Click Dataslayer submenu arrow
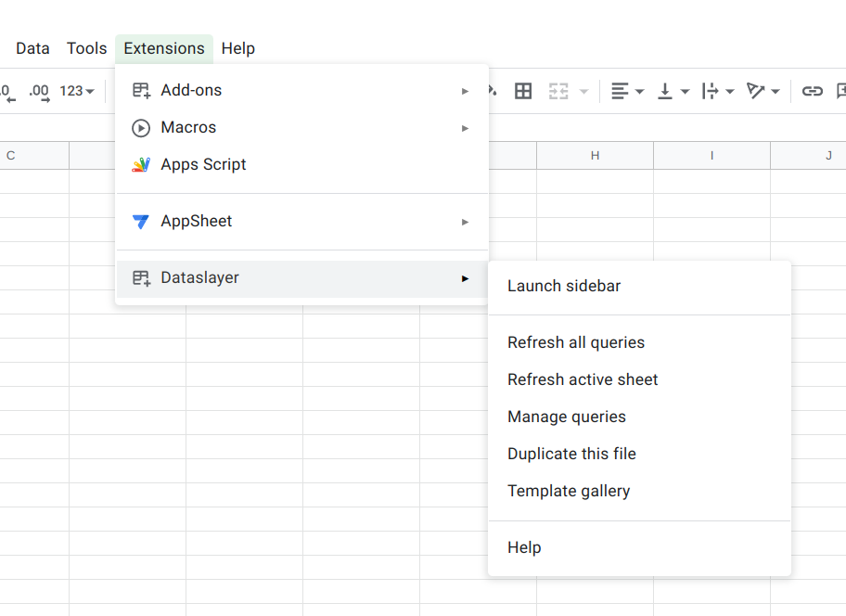 (465, 279)
